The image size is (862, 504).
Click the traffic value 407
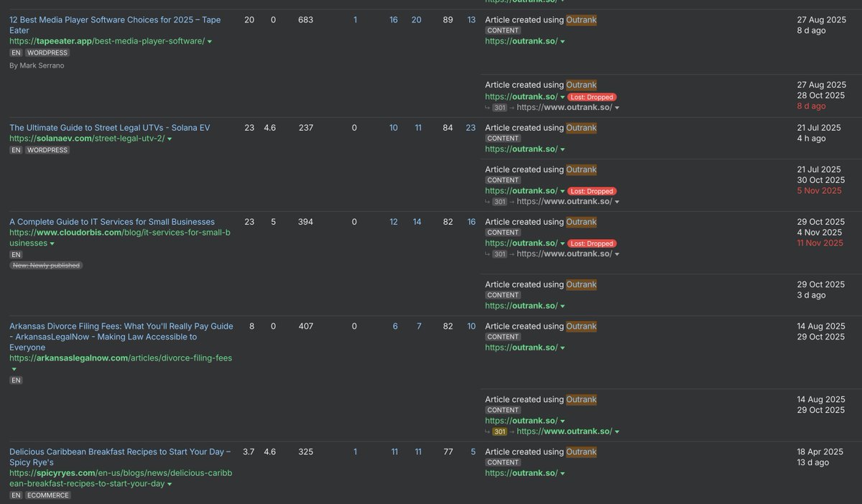[x=306, y=326]
